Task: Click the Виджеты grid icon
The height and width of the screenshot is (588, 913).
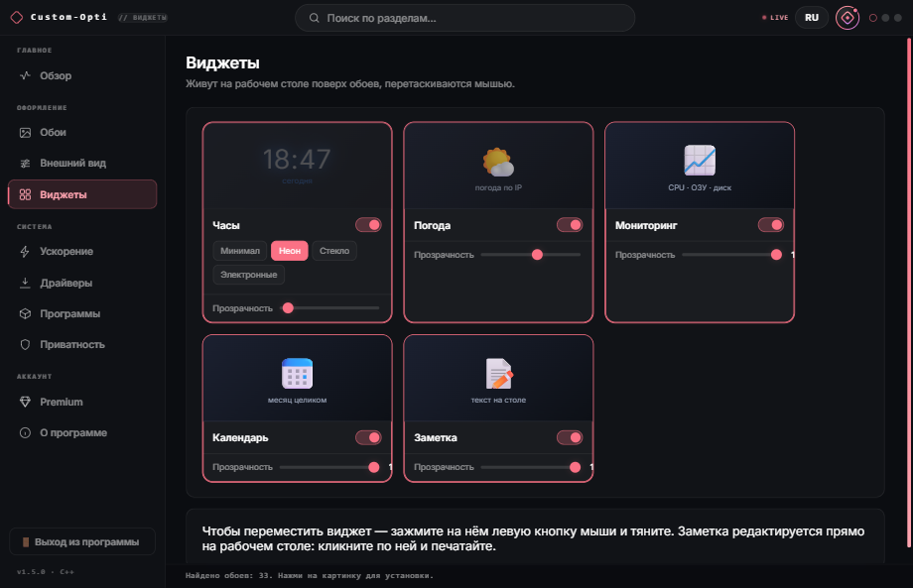Action: point(25,194)
